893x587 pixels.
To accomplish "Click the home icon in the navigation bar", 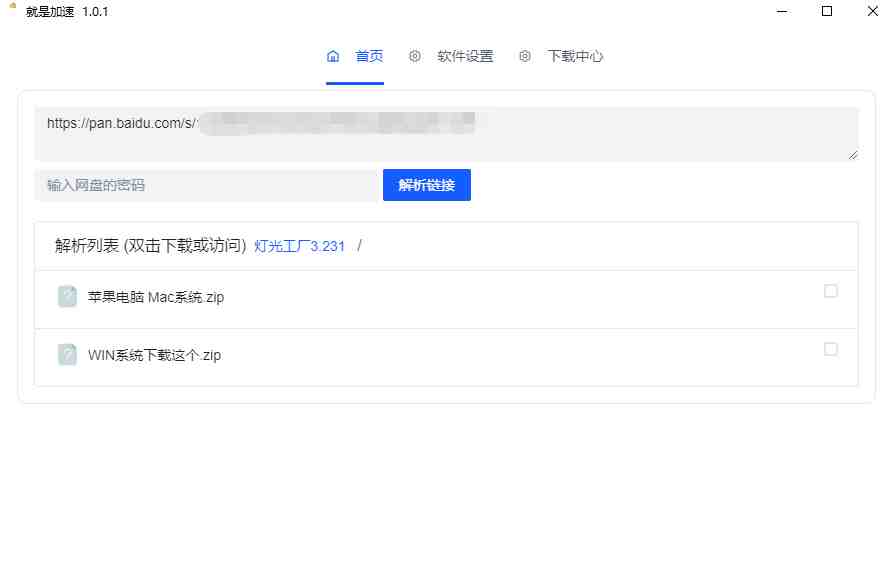I will [x=333, y=57].
